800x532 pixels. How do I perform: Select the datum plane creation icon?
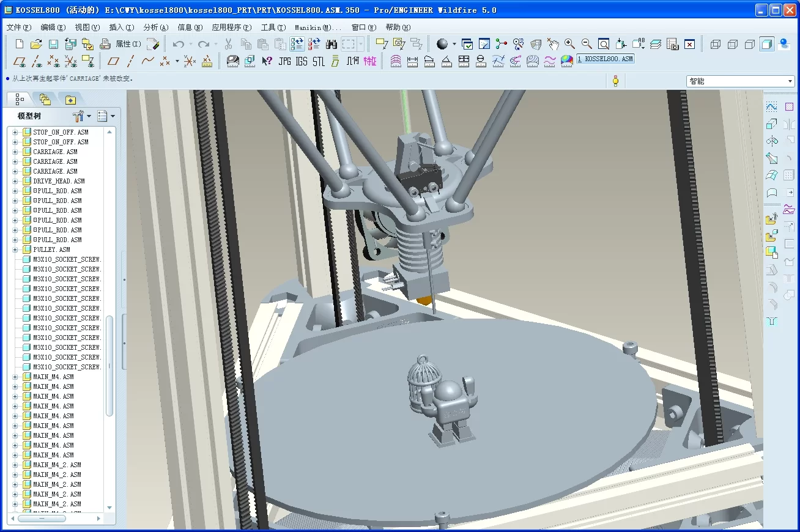point(113,61)
